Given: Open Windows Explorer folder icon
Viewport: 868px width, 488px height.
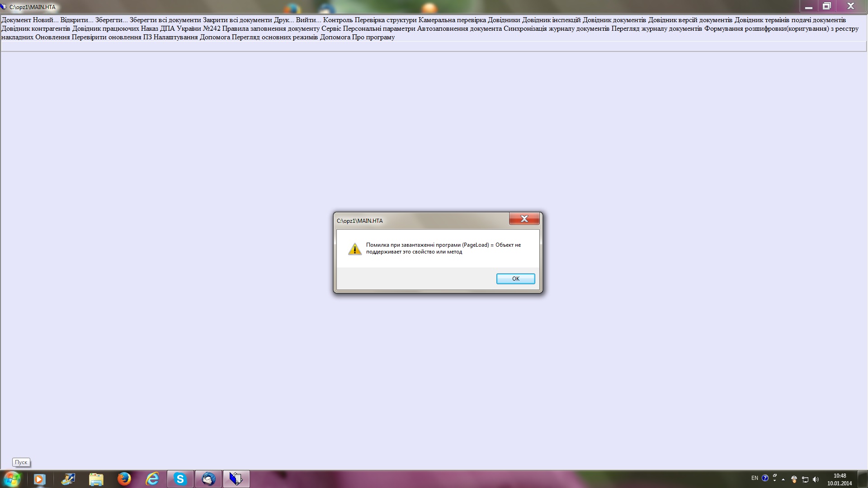Looking at the screenshot, I should [x=96, y=479].
